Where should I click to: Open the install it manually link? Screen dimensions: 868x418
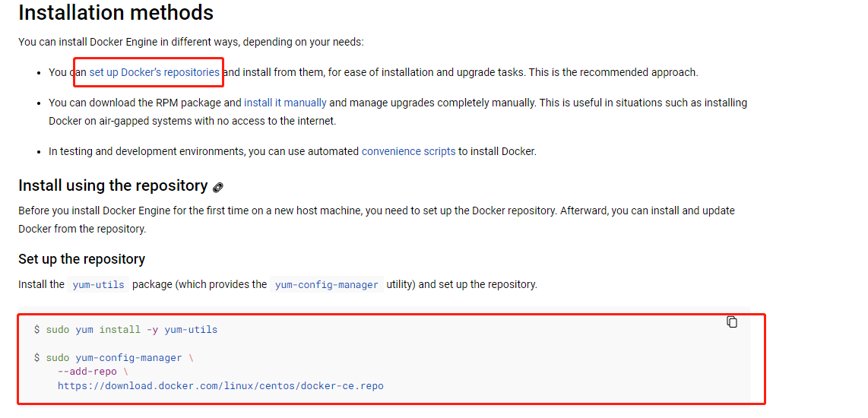(x=285, y=103)
